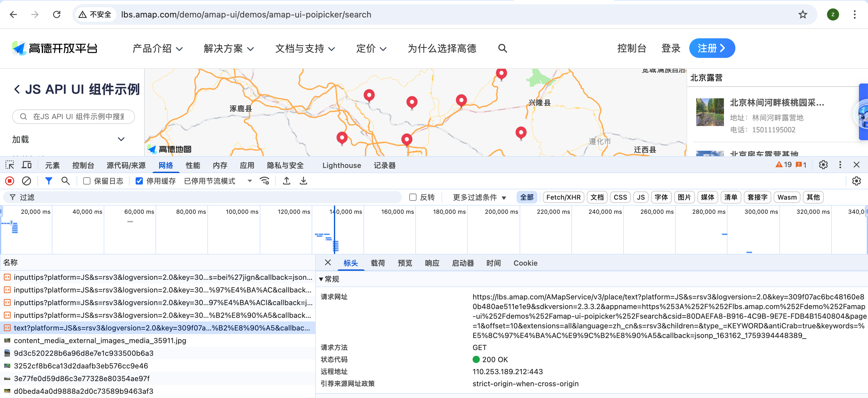This screenshot has height=398, width=868.
Task: Open DevTools settings gear
Action: pyautogui.click(x=823, y=165)
